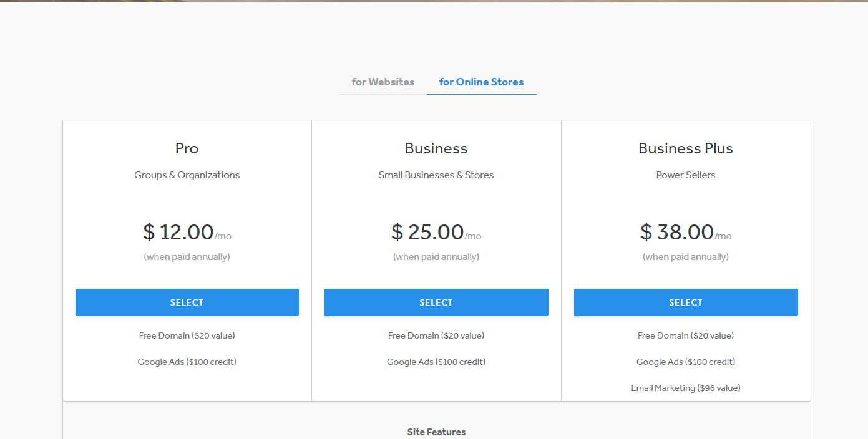Click the Business plan title

click(436, 148)
